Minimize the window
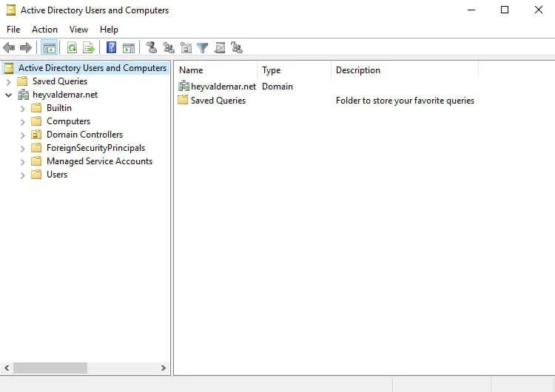This screenshot has width=555, height=392. [471, 10]
